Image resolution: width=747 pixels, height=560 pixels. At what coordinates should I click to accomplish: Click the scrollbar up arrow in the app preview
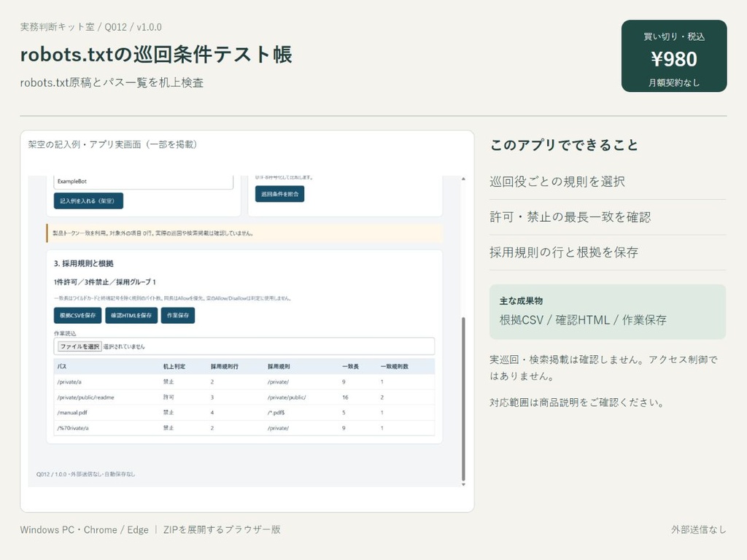point(463,179)
